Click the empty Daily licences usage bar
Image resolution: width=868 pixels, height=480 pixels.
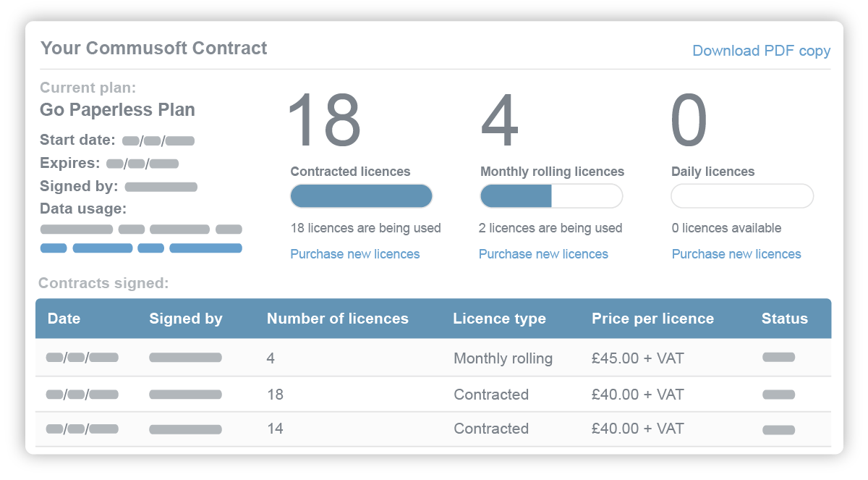741,195
